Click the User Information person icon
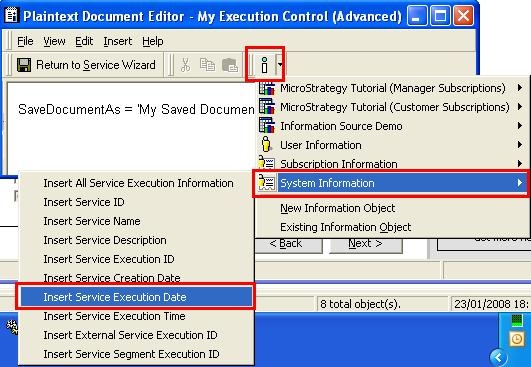Viewport: 531px width, 367px height. tap(266, 144)
